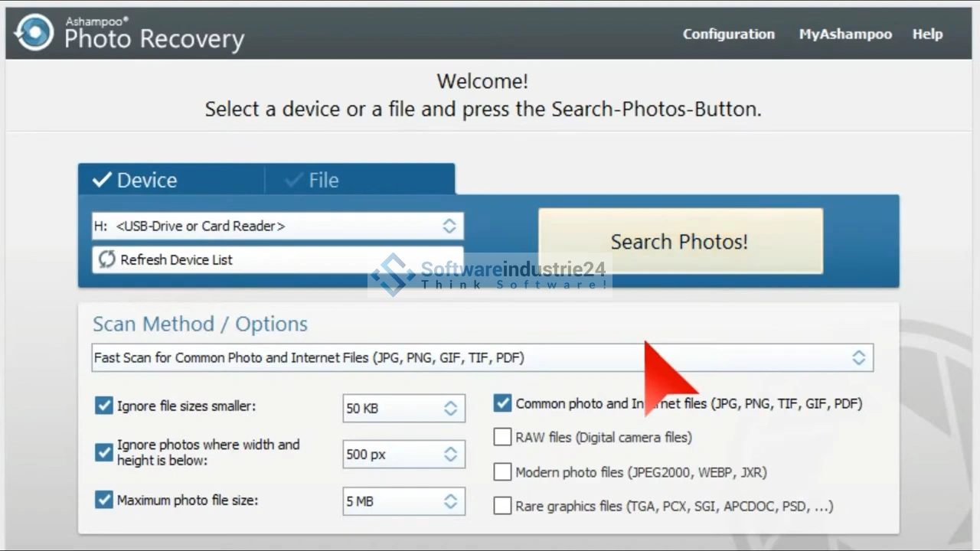Click the refresh arrows icon beside Refresh Device List
This screenshot has height=551, width=980.
106,259
